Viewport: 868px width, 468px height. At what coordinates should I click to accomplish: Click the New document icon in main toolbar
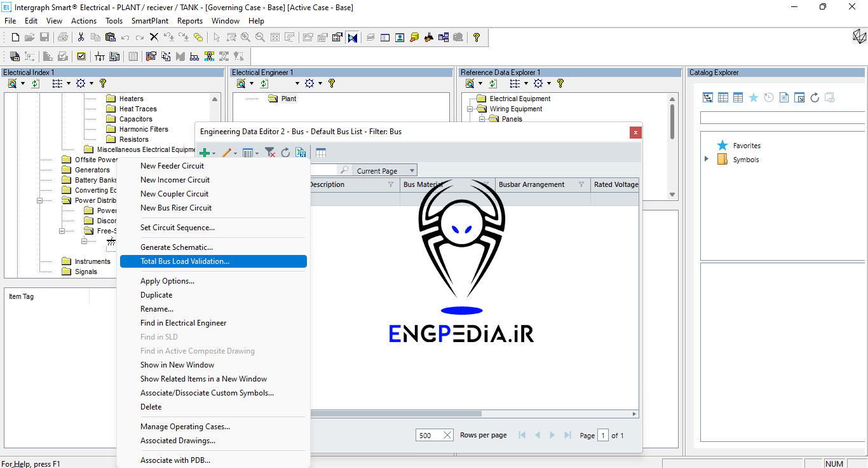[16, 38]
